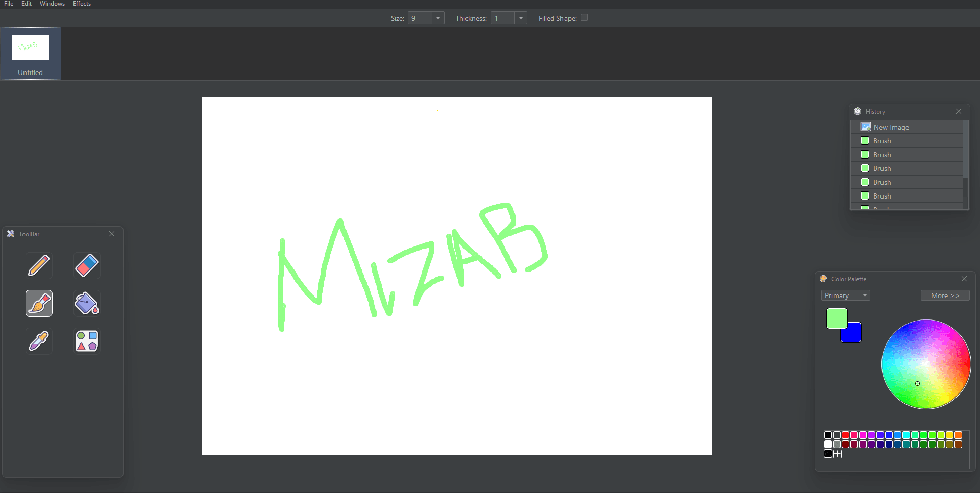Pick the red swatch in palette
This screenshot has height=493, width=980.
[x=845, y=435]
